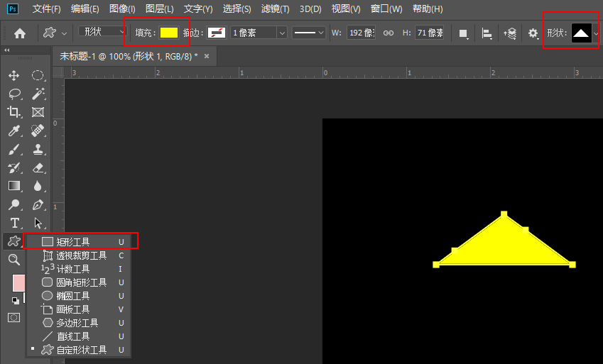
Task: Collapse the toolbox panel arrows
Action: tap(7, 50)
